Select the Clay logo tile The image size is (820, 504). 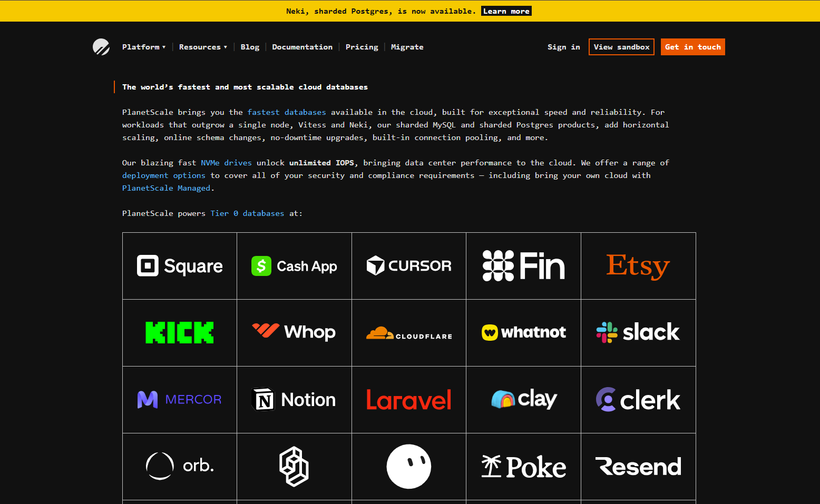pyautogui.click(x=523, y=400)
